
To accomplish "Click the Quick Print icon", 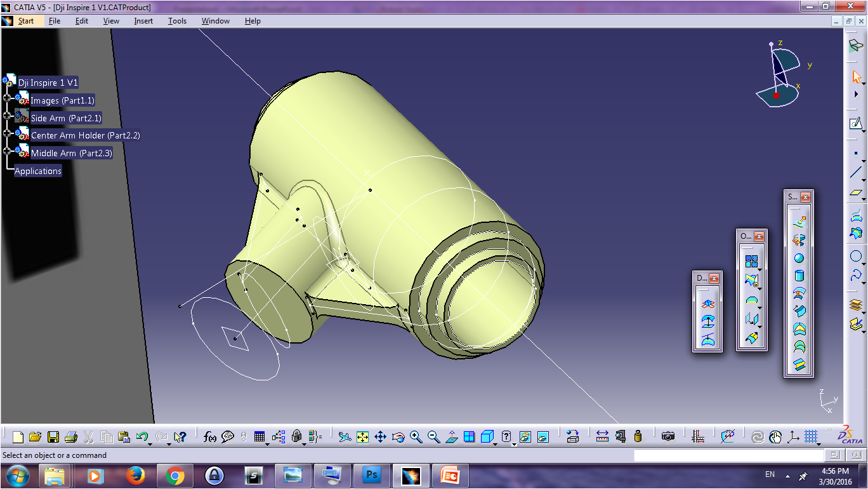I will pos(71,436).
